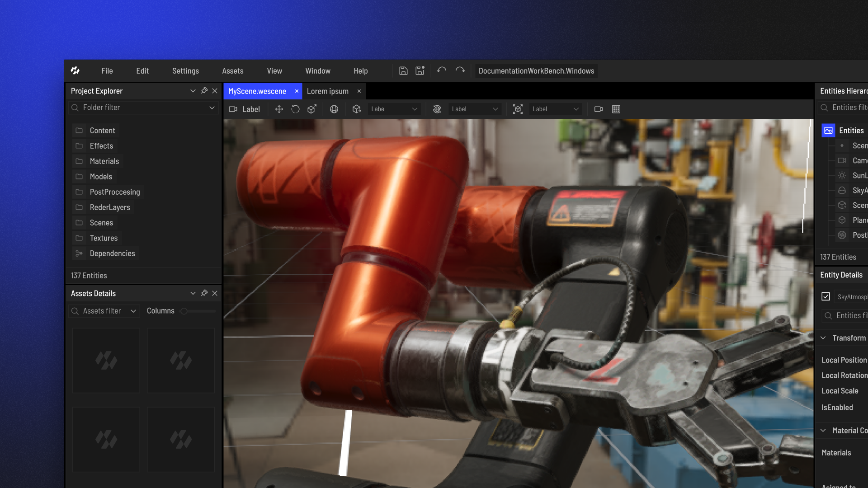The height and width of the screenshot is (488, 868).
Task: Open the second Label dropdown in viewport toolbar
Action: tap(475, 109)
